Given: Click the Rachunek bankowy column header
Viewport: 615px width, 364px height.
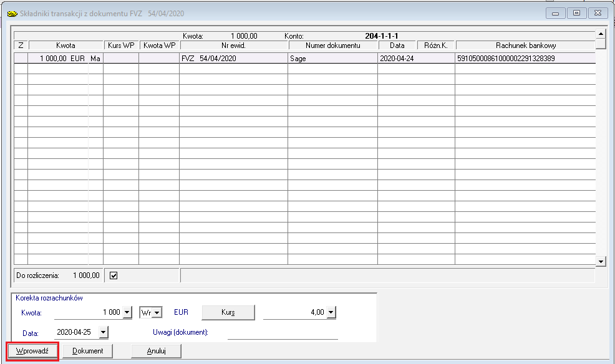Looking at the screenshot, I should click(526, 45).
